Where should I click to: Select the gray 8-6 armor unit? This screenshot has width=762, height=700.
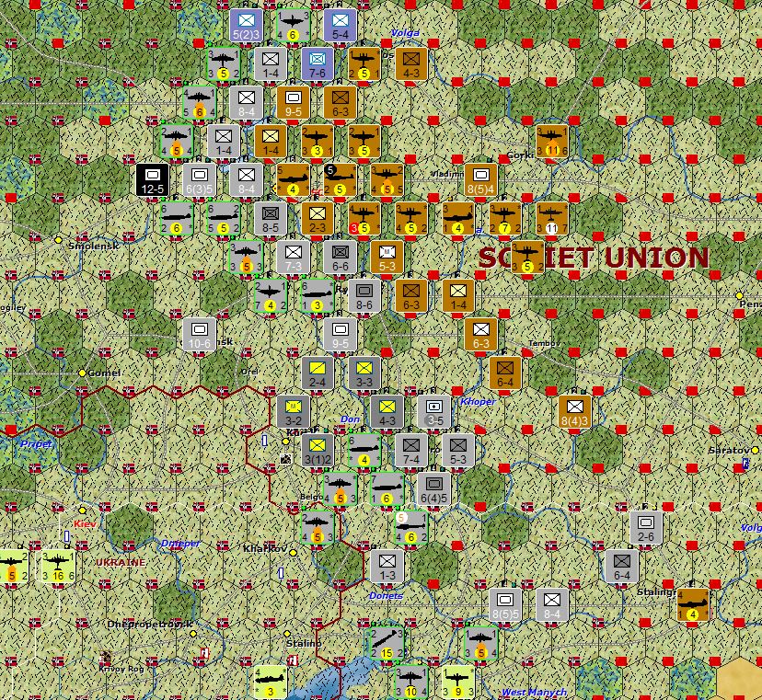(364, 295)
